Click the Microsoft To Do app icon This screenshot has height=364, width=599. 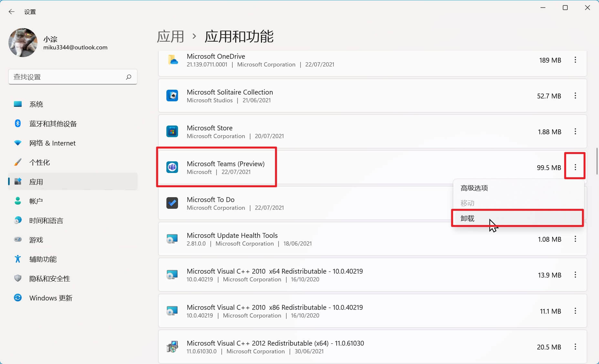coord(172,203)
